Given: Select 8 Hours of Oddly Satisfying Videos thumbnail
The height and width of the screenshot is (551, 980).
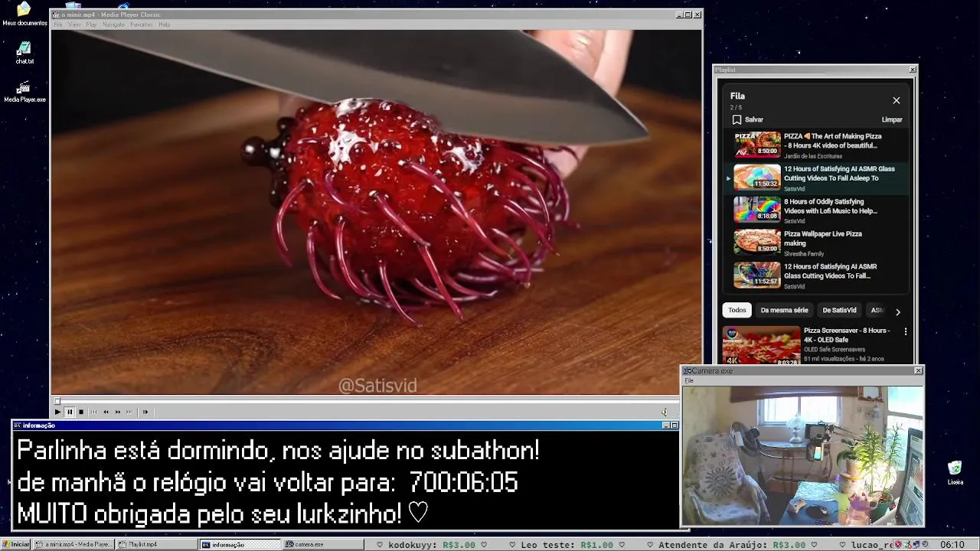Looking at the screenshot, I should [x=757, y=210].
